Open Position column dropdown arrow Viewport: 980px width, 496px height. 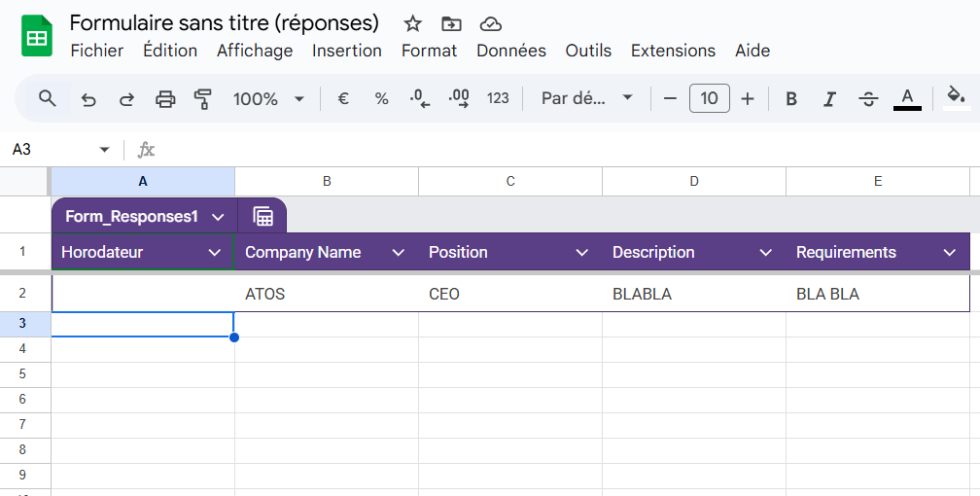point(581,253)
